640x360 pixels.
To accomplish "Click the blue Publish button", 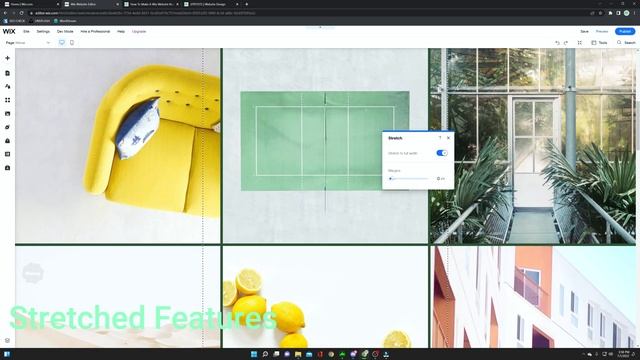I will (625, 31).
